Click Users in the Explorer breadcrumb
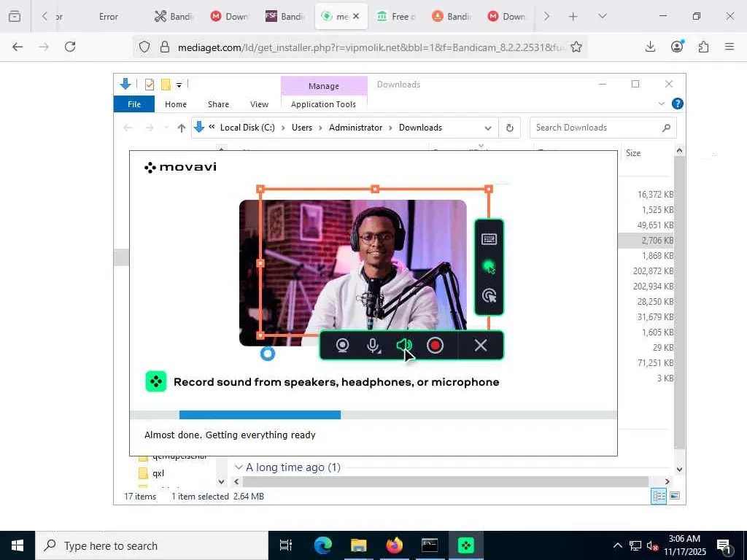The width and height of the screenshot is (747, 560). (302, 128)
